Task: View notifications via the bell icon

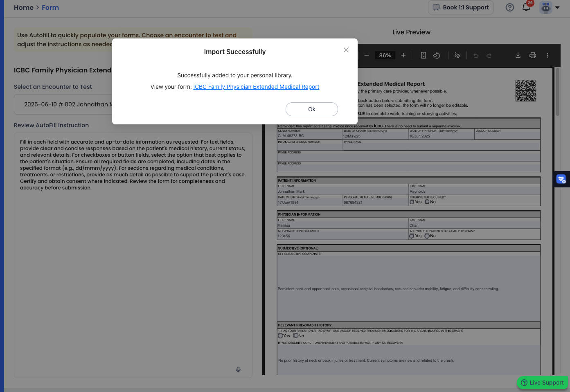Action: tap(526, 7)
